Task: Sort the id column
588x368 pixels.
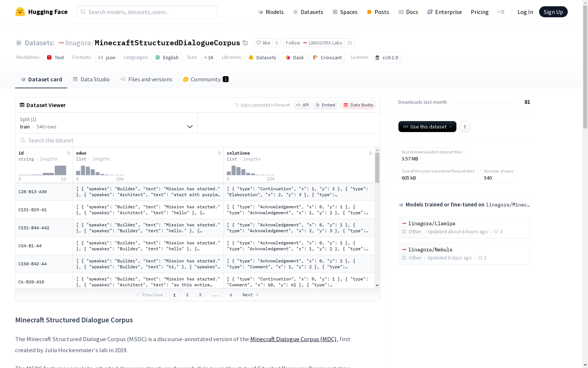Action: pyautogui.click(x=69, y=153)
